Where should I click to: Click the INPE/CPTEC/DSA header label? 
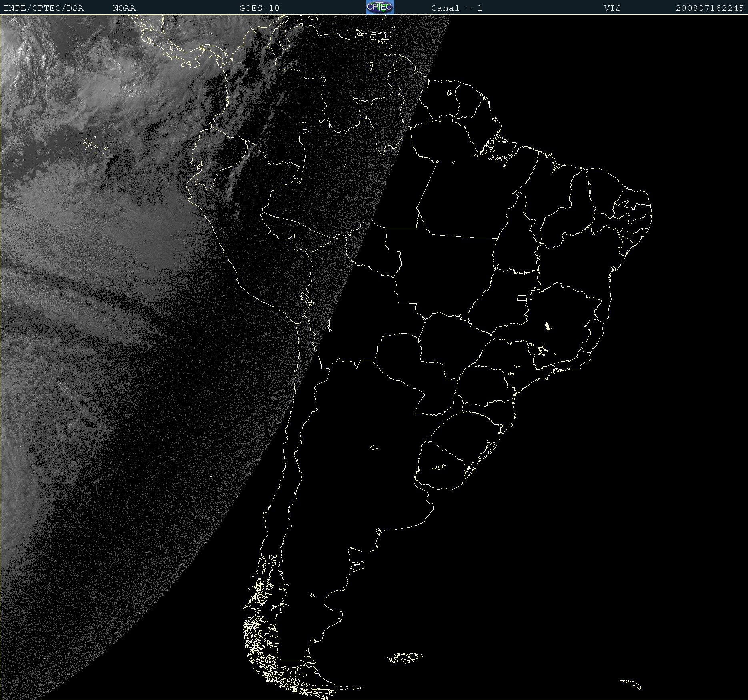(44, 8)
